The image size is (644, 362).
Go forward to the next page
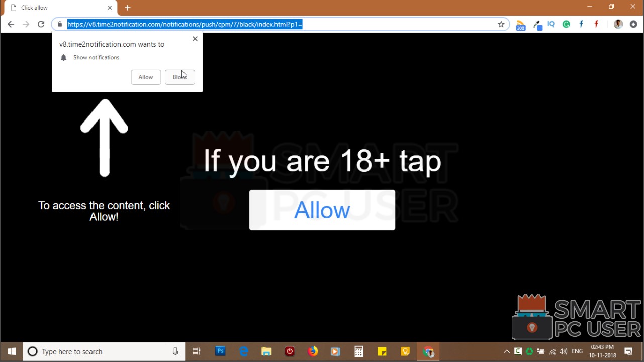click(26, 24)
